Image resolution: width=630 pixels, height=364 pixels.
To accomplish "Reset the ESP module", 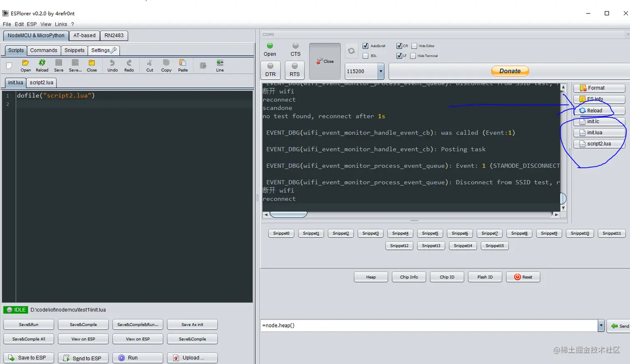I will [523, 277].
